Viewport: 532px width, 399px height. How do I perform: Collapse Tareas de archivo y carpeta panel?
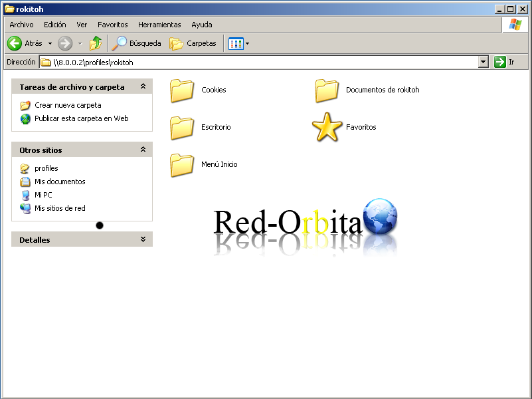[x=143, y=86]
